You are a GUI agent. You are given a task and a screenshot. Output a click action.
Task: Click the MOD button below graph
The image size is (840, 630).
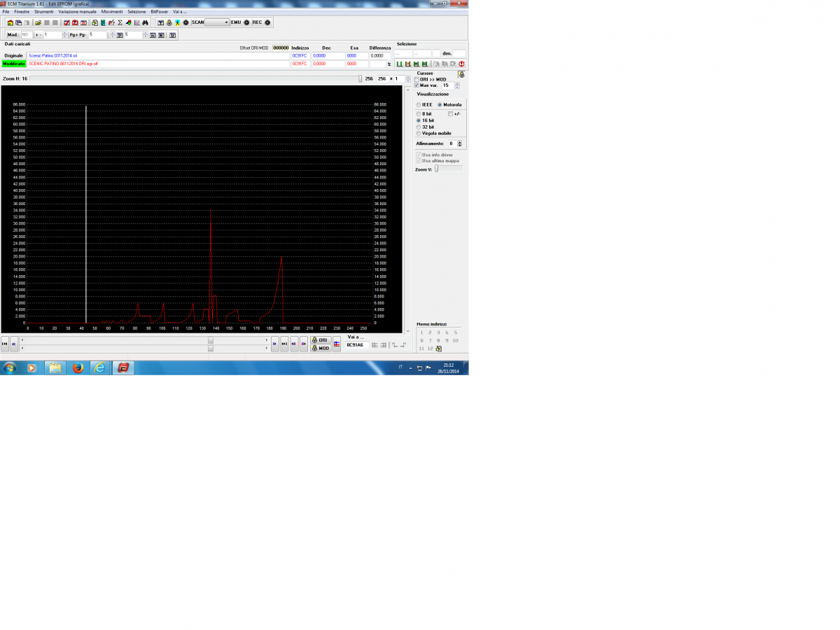click(321, 348)
